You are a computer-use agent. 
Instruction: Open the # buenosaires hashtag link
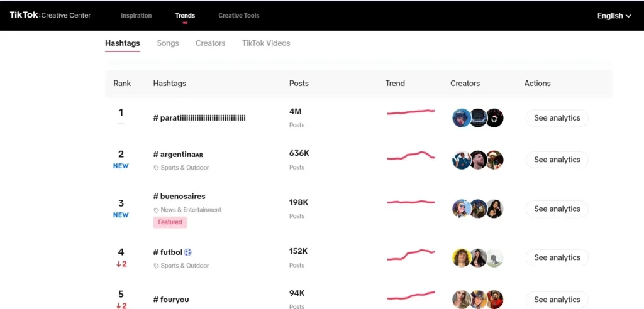[x=179, y=196]
